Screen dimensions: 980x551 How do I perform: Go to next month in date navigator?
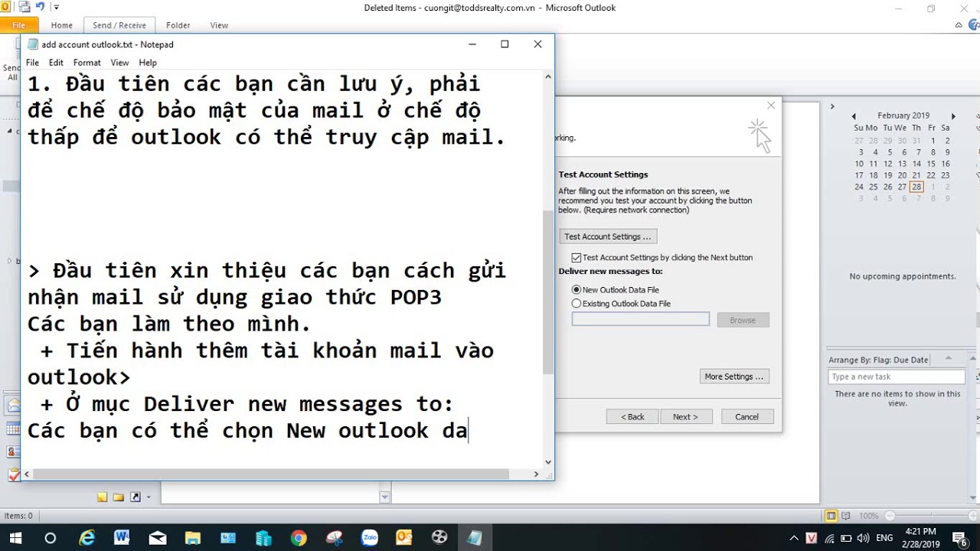point(953,116)
